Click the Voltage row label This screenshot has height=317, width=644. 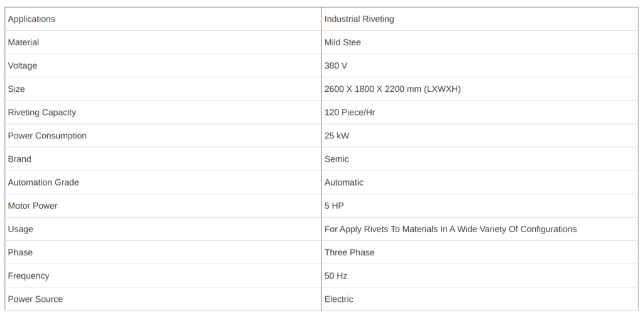click(x=23, y=65)
